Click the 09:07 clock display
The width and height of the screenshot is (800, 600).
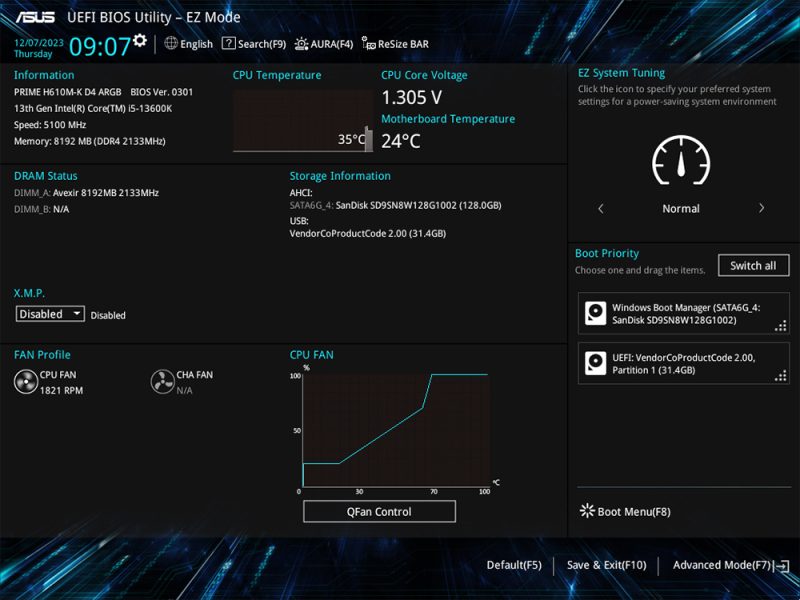pyautogui.click(x=100, y=46)
